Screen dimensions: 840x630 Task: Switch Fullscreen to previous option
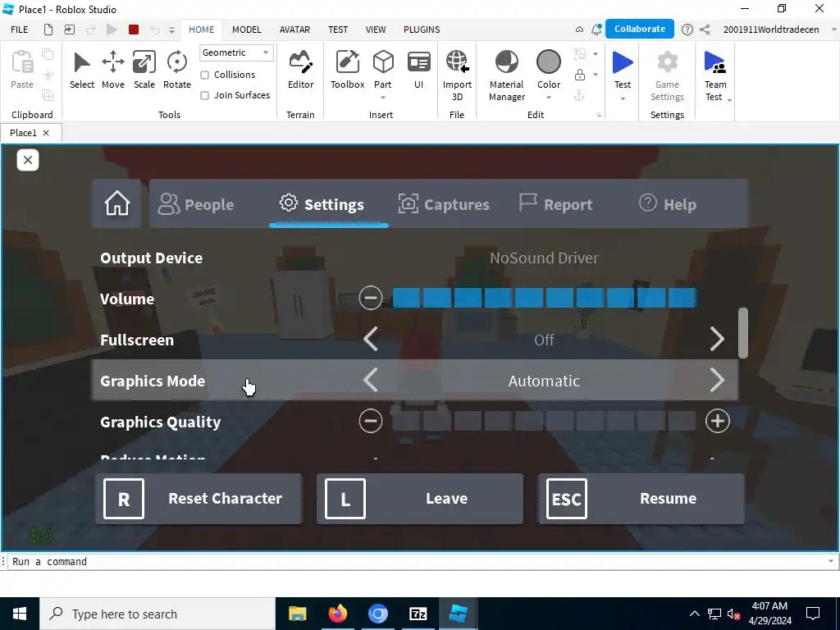(x=371, y=339)
